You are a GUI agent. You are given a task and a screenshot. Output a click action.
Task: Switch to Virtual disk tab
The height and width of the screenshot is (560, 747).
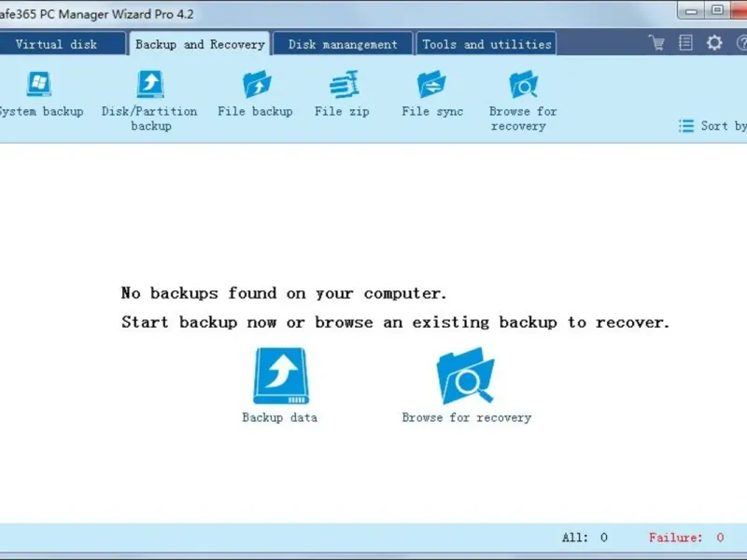(63, 44)
